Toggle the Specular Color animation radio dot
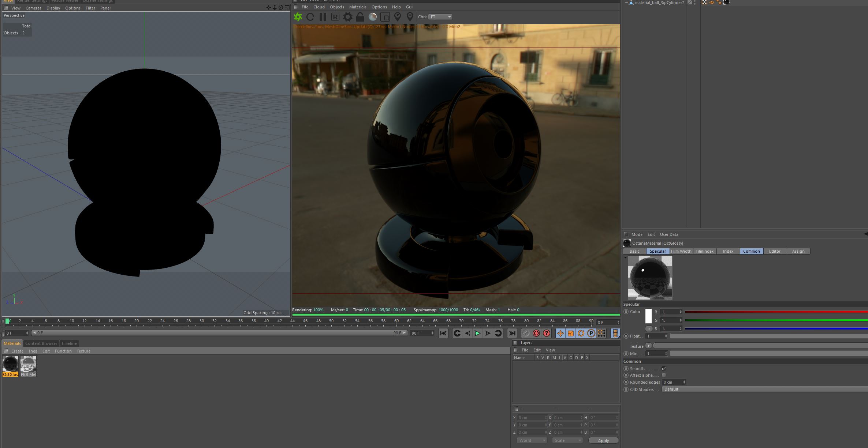This screenshot has height=448, width=868. pyautogui.click(x=626, y=312)
